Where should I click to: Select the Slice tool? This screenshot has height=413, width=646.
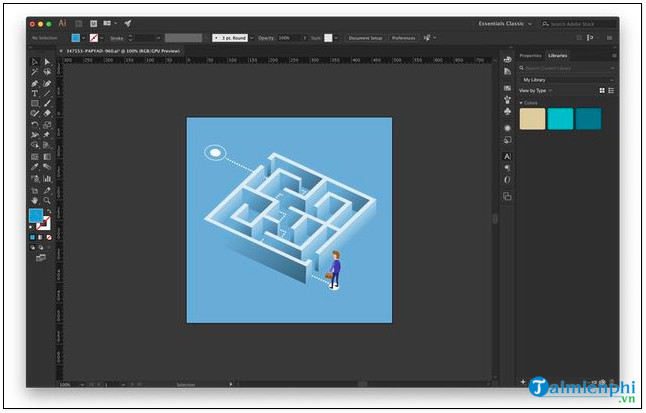[x=47, y=190]
